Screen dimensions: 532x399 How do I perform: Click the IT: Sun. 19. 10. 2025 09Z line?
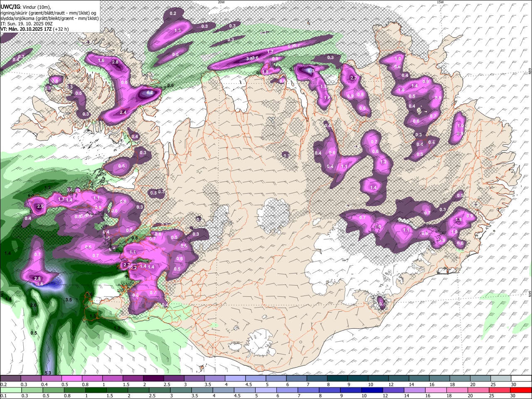click(x=26, y=24)
